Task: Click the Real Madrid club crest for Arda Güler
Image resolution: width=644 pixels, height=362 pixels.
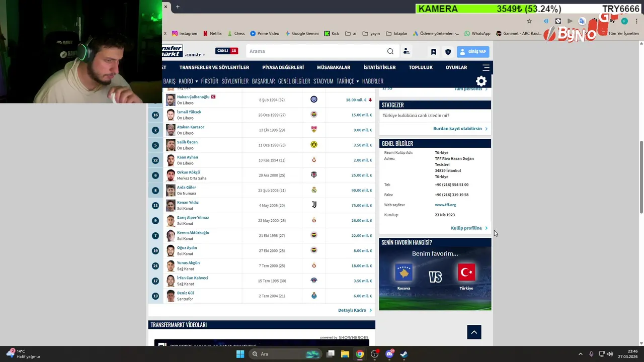Action: point(314,190)
